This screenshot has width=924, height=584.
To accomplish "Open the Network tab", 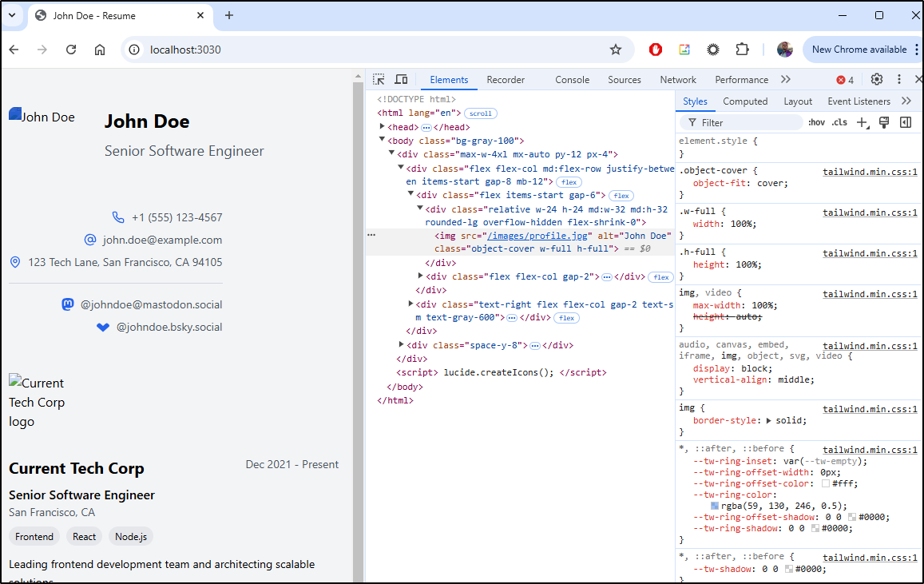I will click(x=678, y=80).
